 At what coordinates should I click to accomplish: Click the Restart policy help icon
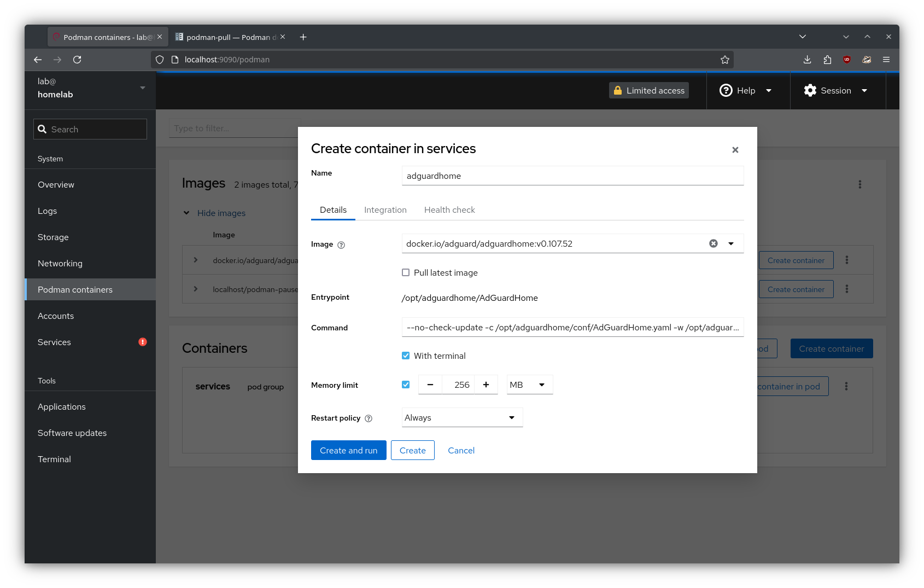point(369,418)
